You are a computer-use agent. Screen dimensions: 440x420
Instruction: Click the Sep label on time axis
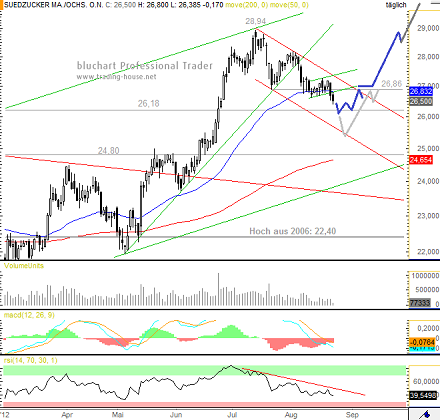352,415
